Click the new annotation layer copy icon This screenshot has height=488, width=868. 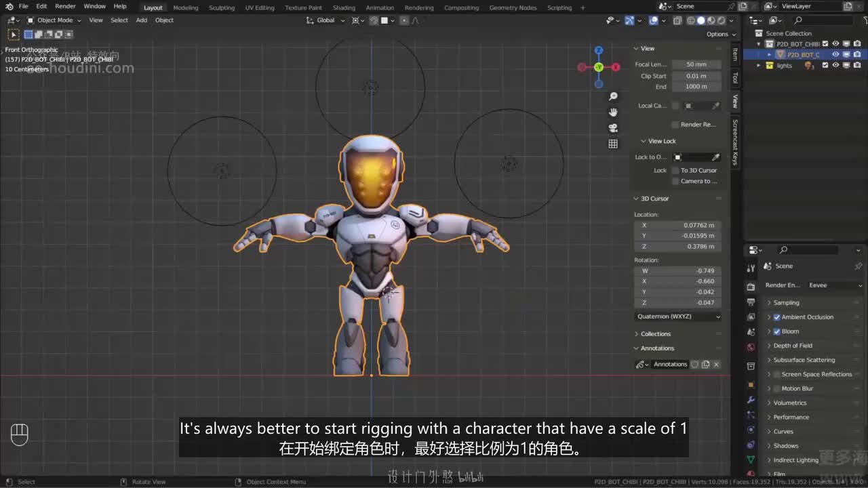coord(705,365)
